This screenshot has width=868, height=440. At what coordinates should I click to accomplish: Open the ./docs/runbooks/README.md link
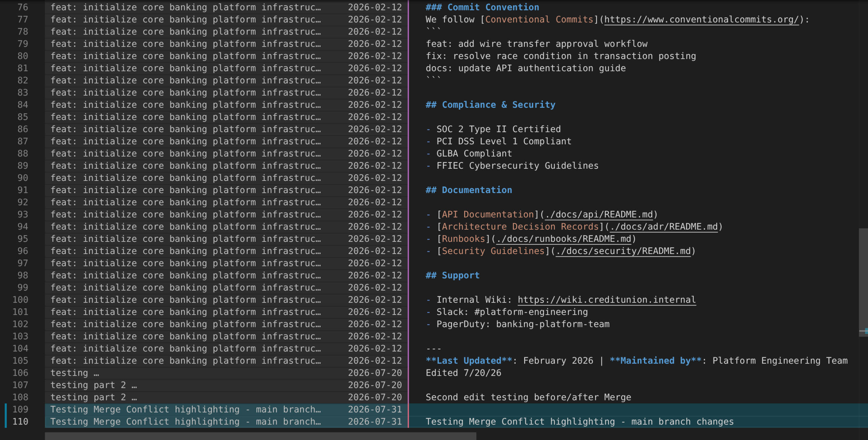[x=564, y=239]
